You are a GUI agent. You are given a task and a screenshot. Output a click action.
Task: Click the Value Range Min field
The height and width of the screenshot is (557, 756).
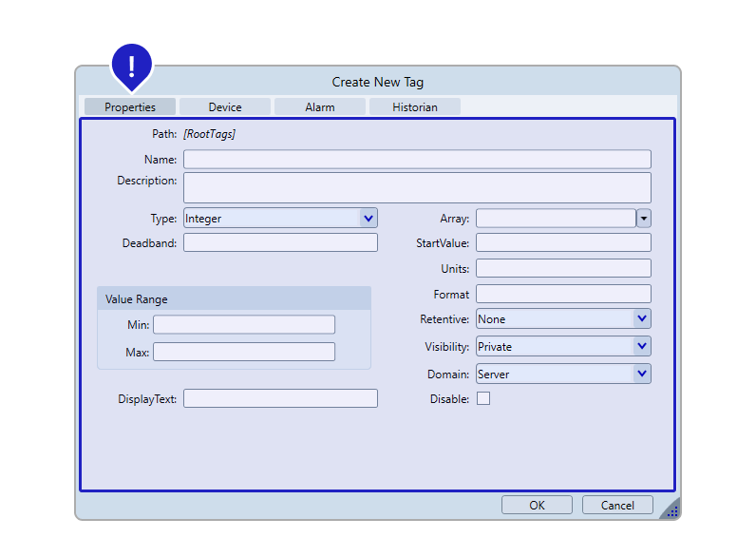(244, 325)
